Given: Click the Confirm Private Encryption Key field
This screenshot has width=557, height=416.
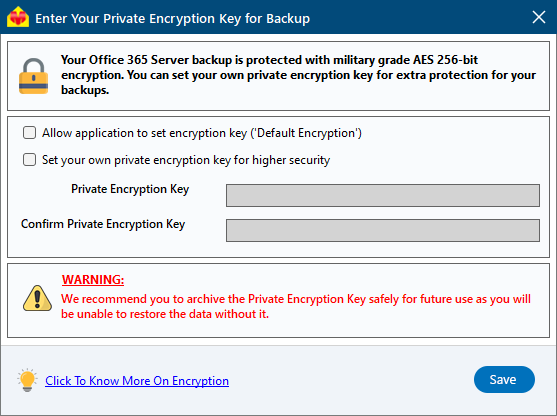Looking at the screenshot, I should pyautogui.click(x=383, y=230).
